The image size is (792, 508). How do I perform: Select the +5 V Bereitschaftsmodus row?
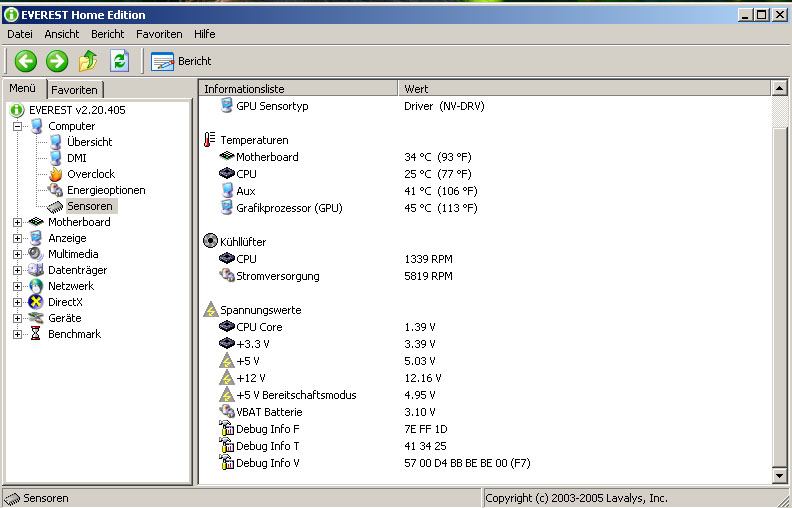(485, 395)
